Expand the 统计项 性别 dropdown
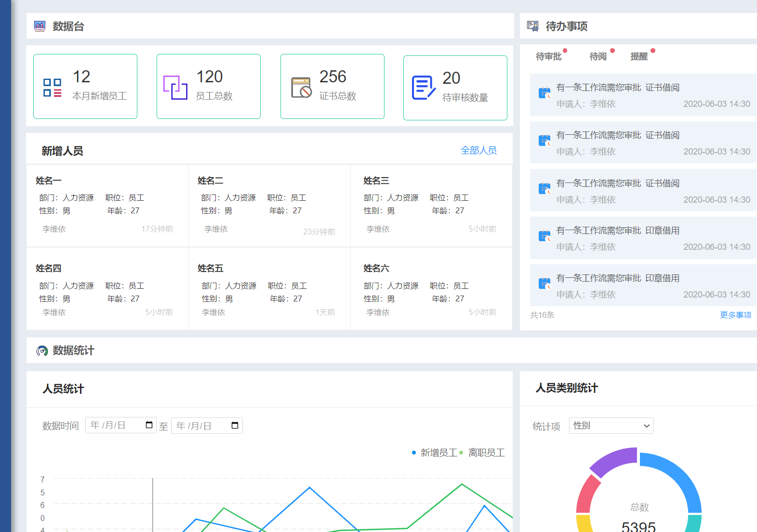The image size is (757, 532). click(611, 426)
